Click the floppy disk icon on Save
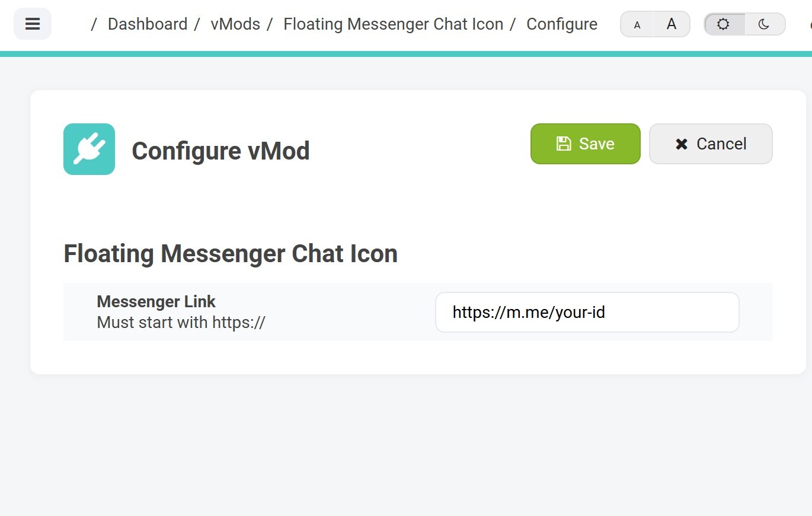Screen dimensions: 812x516 coord(563,144)
